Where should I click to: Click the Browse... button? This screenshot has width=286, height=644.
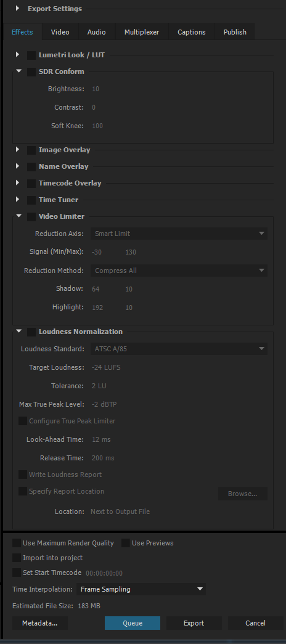point(243,494)
